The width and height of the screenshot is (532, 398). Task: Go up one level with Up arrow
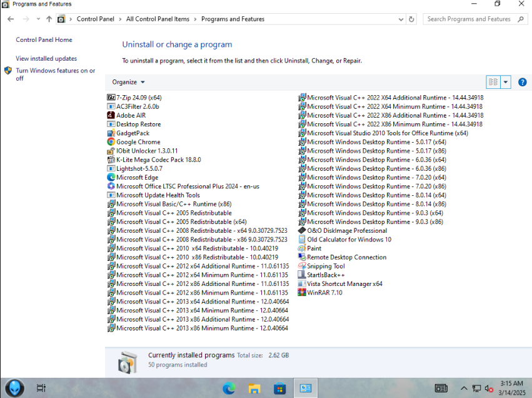[x=49, y=19]
